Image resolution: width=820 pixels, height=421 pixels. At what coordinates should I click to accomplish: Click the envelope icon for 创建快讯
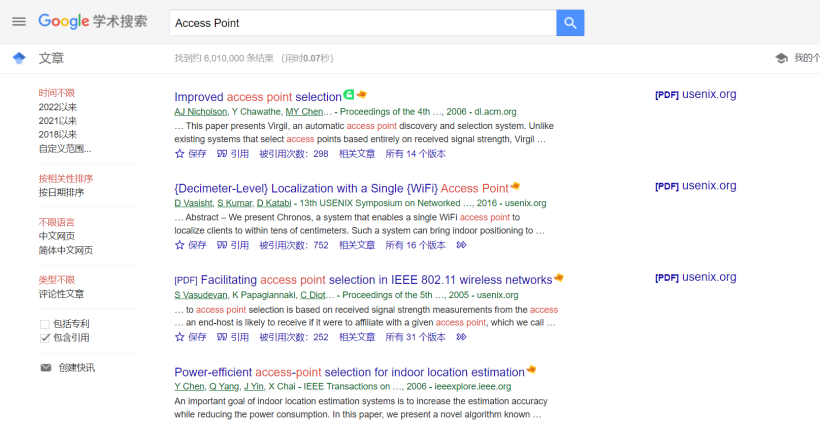point(46,368)
